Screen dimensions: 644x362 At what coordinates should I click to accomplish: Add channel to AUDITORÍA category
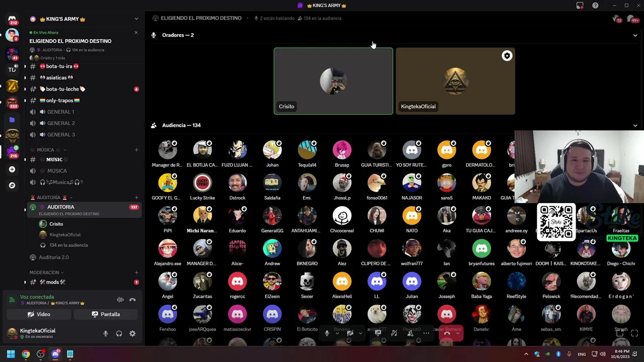coord(136,198)
